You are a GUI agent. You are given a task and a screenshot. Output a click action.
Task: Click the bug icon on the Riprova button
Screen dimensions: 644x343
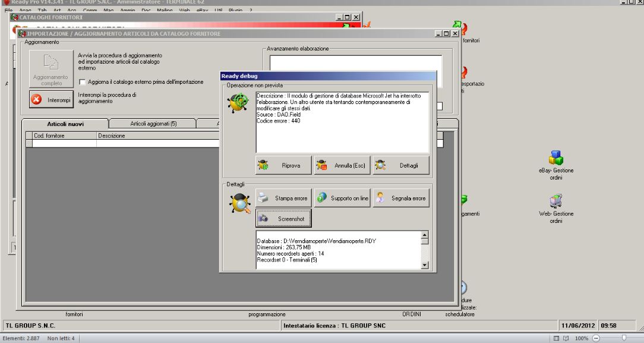(x=263, y=165)
